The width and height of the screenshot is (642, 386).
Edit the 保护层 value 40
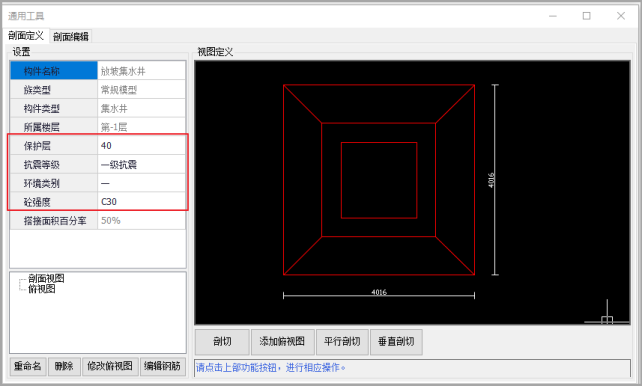tap(141, 146)
